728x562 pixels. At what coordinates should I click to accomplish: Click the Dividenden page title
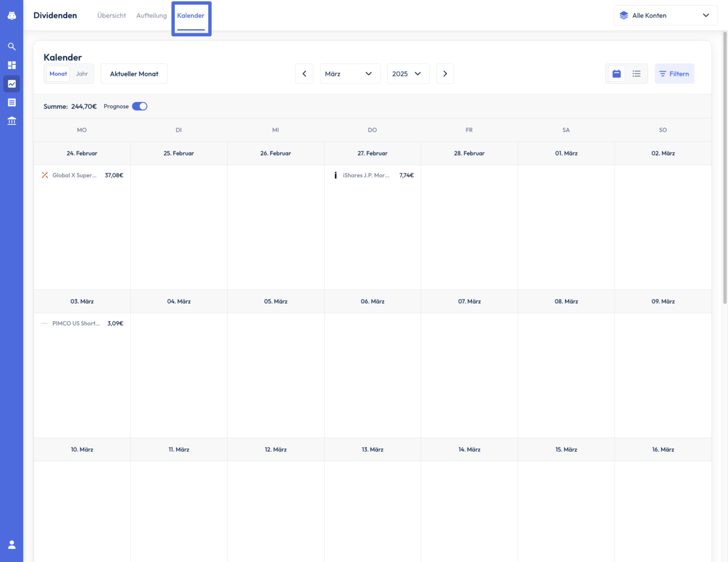[55, 16]
